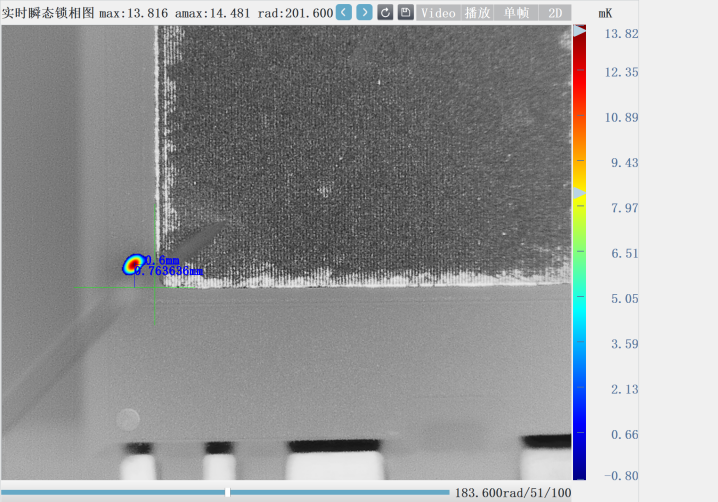The image size is (718, 502).
Task: Click the amax:14.481 readout
Action: pyautogui.click(x=212, y=13)
